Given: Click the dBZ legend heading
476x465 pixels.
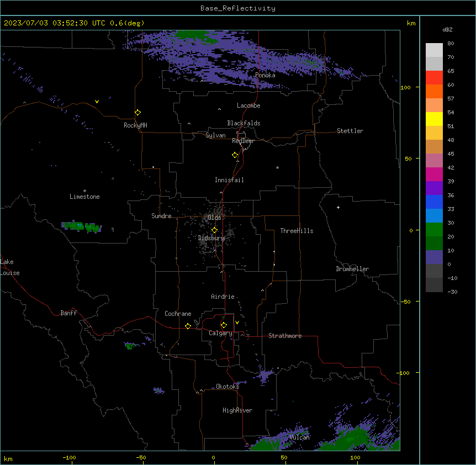Looking at the screenshot, I should [x=447, y=30].
